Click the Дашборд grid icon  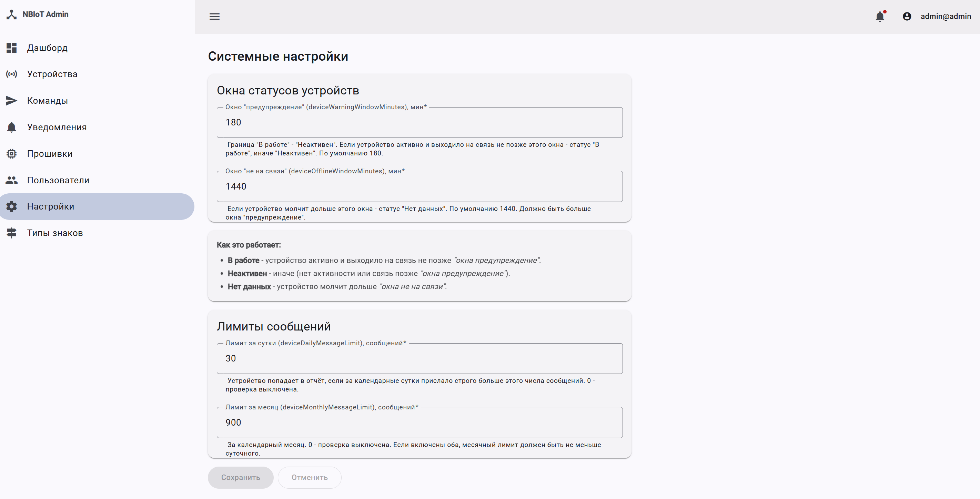point(12,48)
